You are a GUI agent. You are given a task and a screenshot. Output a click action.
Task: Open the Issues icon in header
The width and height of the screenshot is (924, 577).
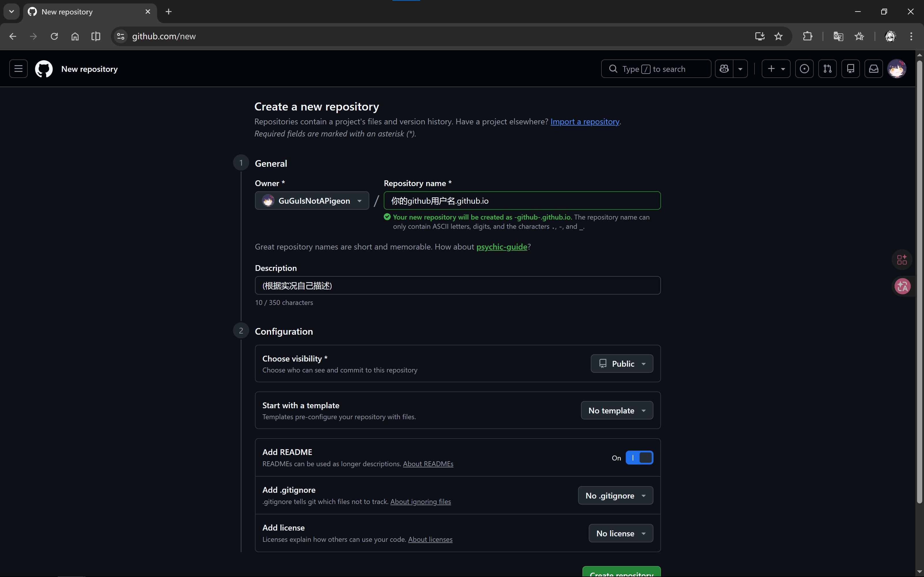point(804,69)
